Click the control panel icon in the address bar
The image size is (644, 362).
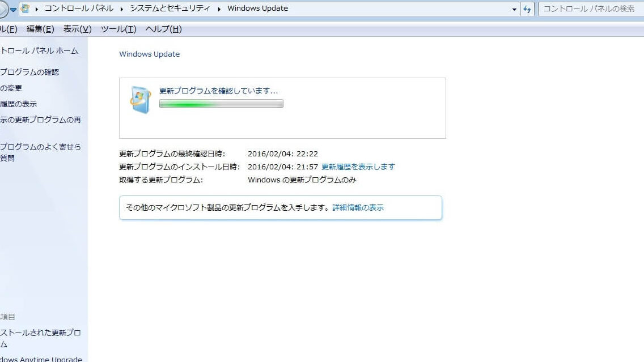click(24, 8)
